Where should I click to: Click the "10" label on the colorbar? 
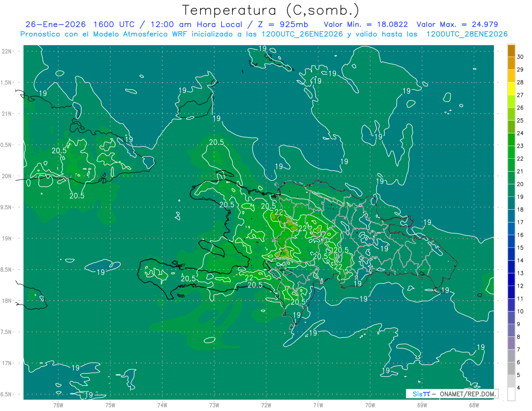pos(520,311)
